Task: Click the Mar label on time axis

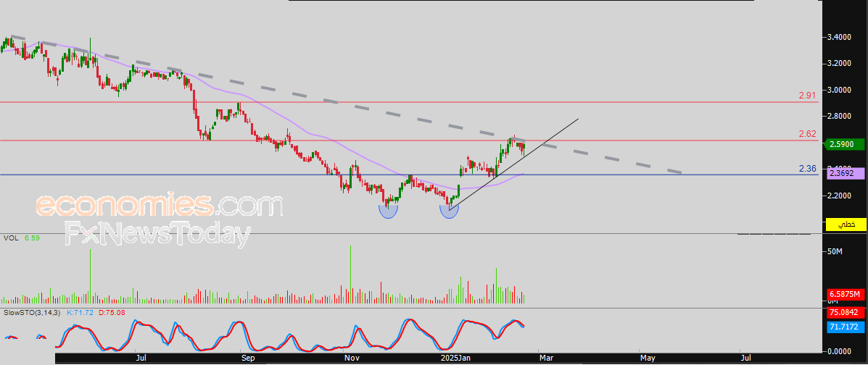Action: (546, 358)
